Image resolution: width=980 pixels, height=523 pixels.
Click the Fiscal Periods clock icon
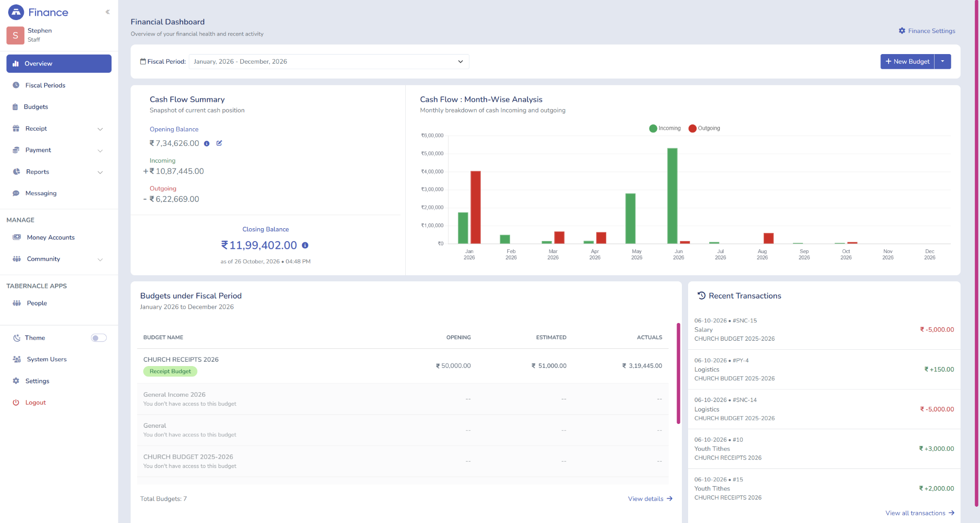[x=16, y=85]
